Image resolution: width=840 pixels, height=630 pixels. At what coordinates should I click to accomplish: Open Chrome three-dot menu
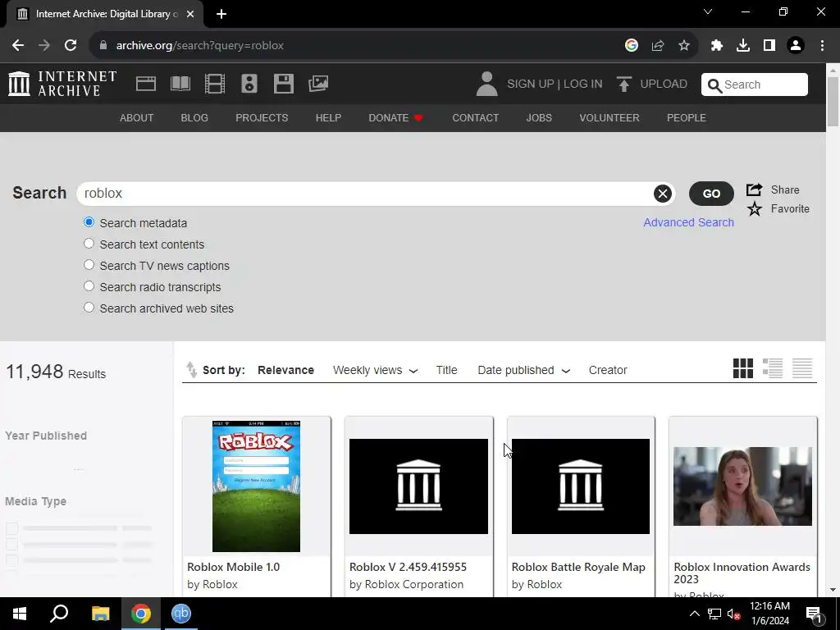(x=822, y=46)
